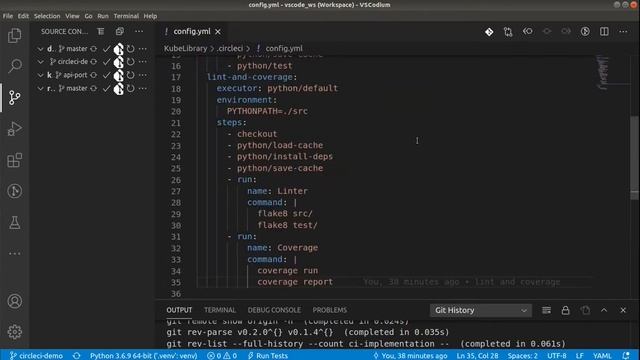Sync changes for api-port branch

(x=93, y=75)
